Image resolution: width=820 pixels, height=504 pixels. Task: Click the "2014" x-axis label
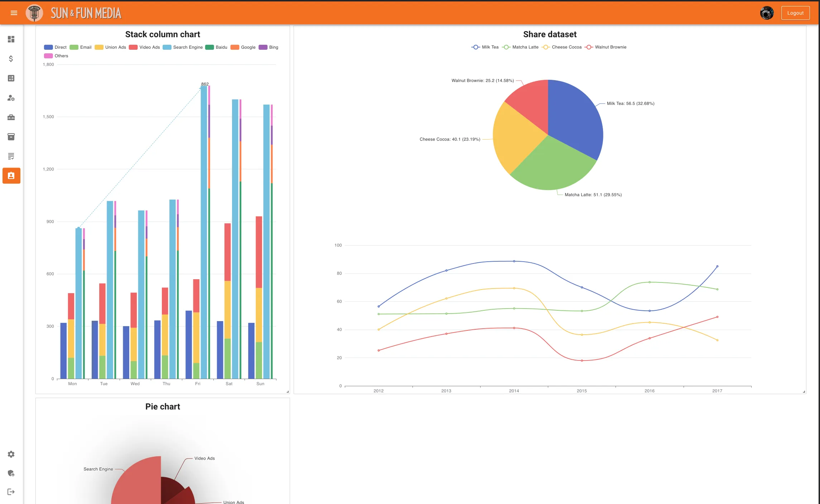point(514,391)
